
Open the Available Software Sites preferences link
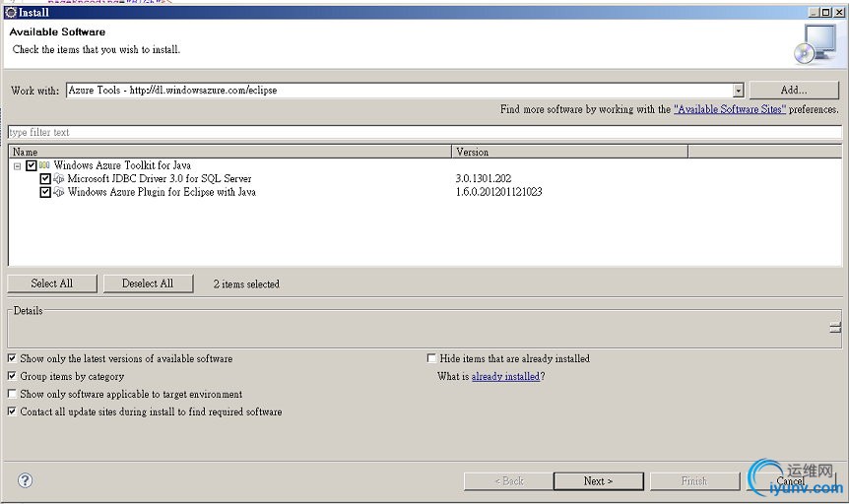tap(730, 109)
